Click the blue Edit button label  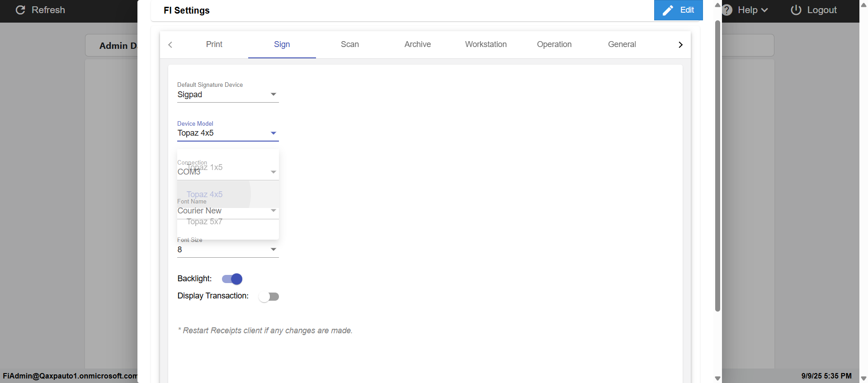click(687, 10)
